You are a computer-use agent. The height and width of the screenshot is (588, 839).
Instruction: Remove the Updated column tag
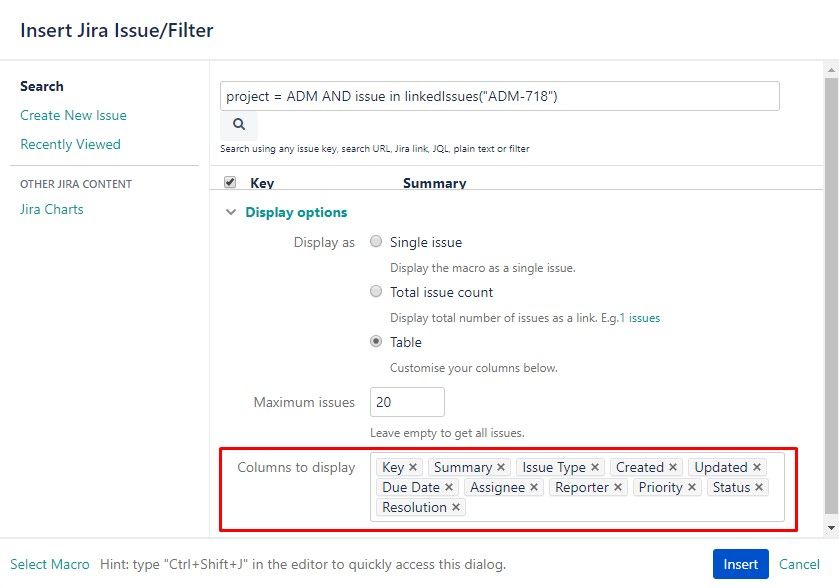(757, 467)
